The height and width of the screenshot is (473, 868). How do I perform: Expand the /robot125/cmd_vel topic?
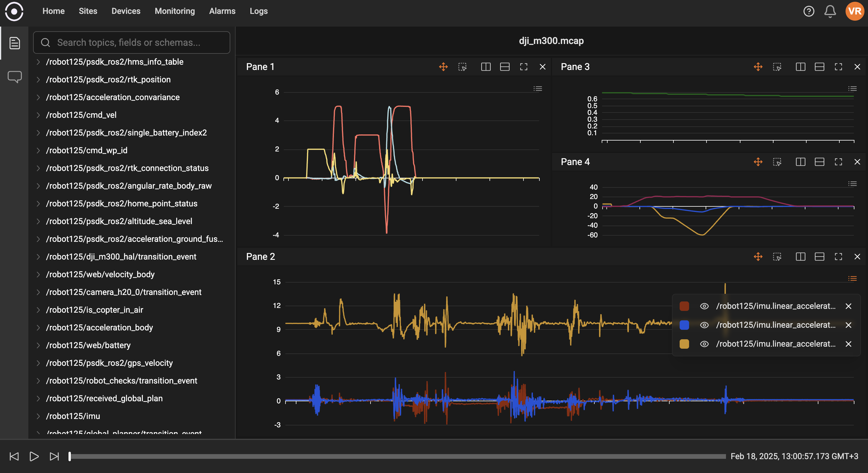[38, 115]
